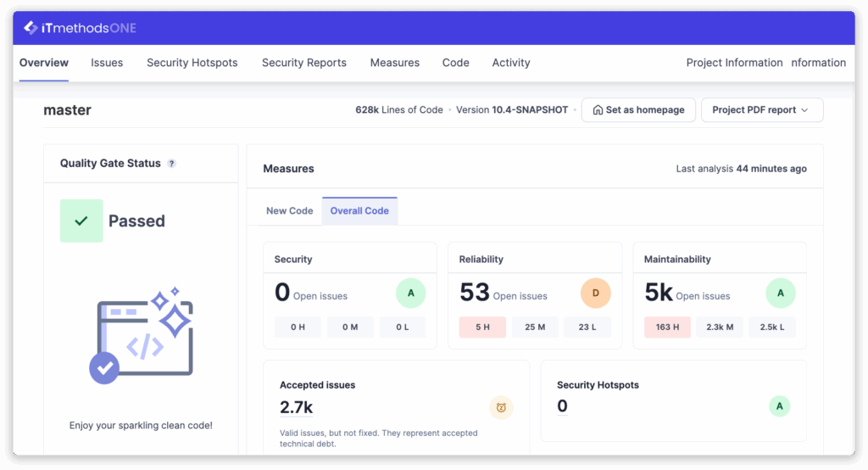Click the Accepted issues face icon
This screenshot has height=470, width=868.
(x=501, y=408)
